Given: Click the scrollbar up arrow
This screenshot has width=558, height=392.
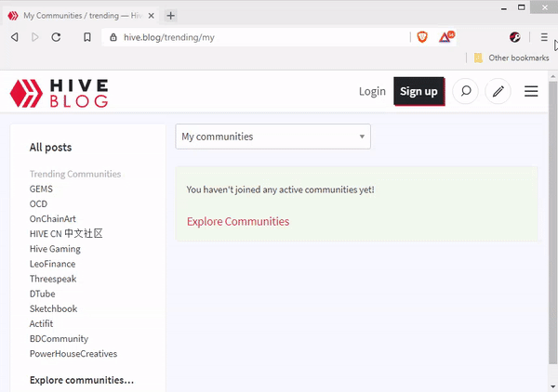Looking at the screenshot, I should 553,76.
